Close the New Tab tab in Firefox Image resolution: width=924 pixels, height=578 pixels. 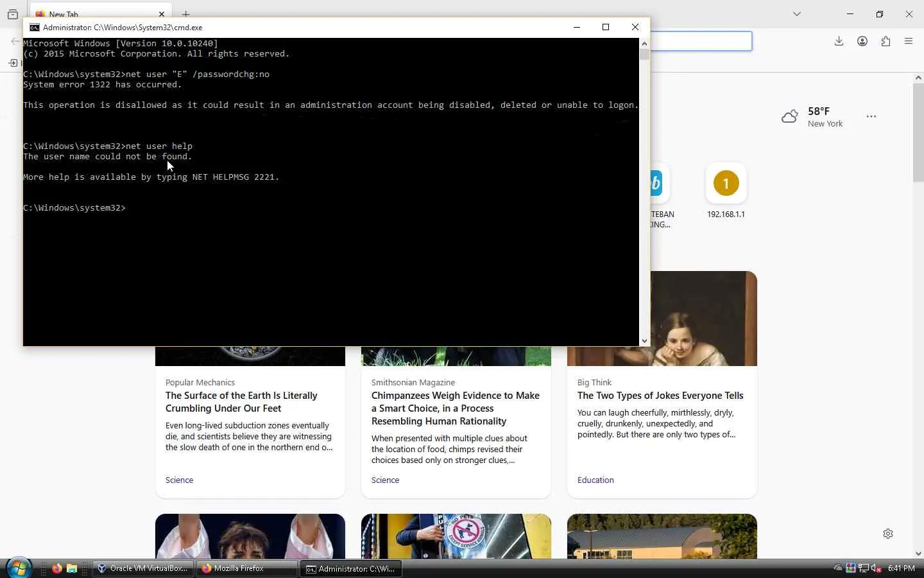tap(162, 13)
